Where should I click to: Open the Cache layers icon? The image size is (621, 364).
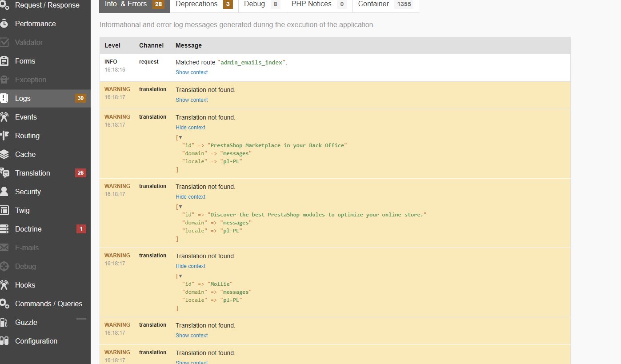point(4,154)
